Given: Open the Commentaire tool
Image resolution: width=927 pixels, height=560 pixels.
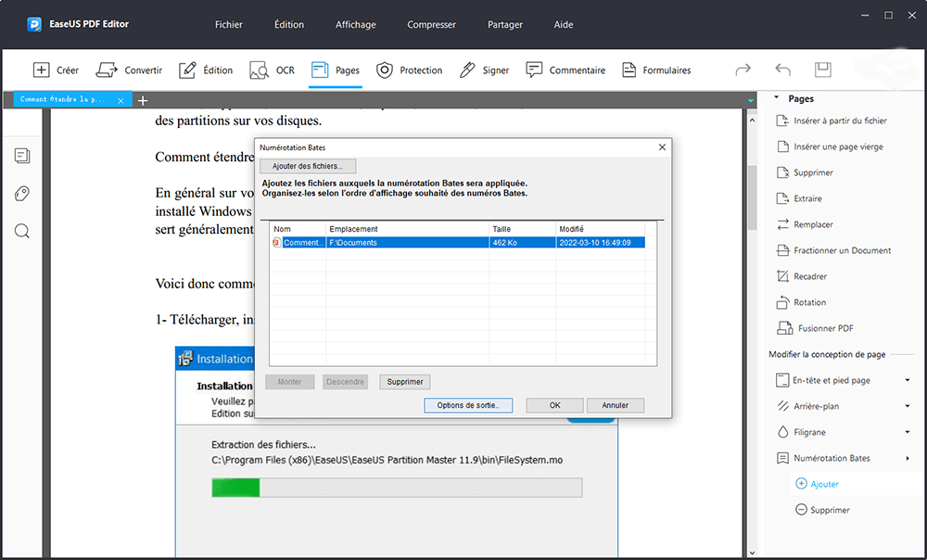Looking at the screenshot, I should (x=565, y=70).
